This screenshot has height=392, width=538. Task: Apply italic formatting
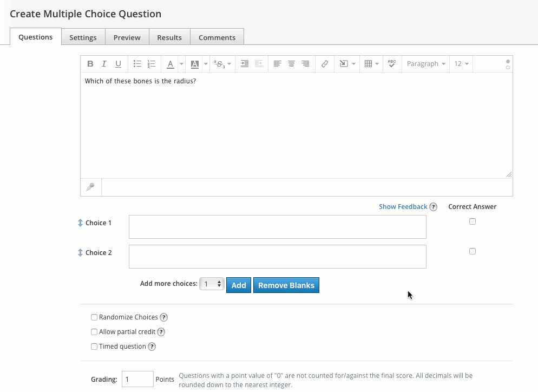click(104, 64)
